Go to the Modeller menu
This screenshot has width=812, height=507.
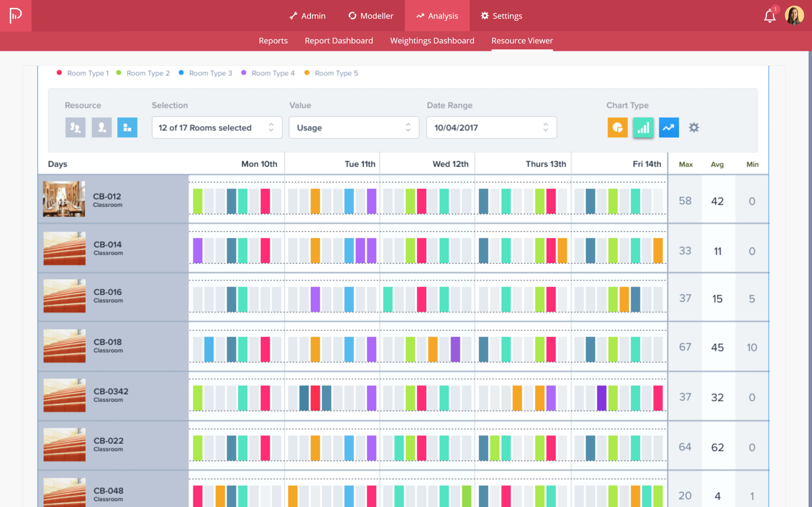pos(371,16)
